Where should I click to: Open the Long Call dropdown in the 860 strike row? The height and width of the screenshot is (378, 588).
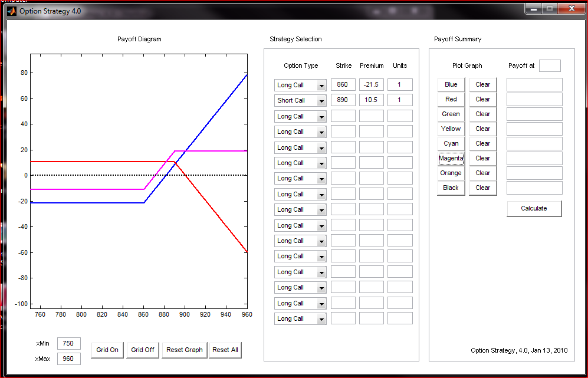click(x=300, y=85)
